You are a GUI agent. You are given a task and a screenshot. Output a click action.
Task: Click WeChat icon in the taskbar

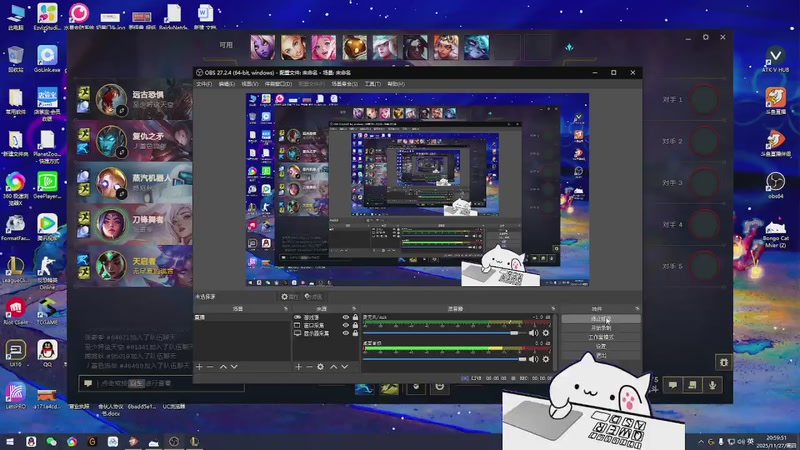(51, 441)
